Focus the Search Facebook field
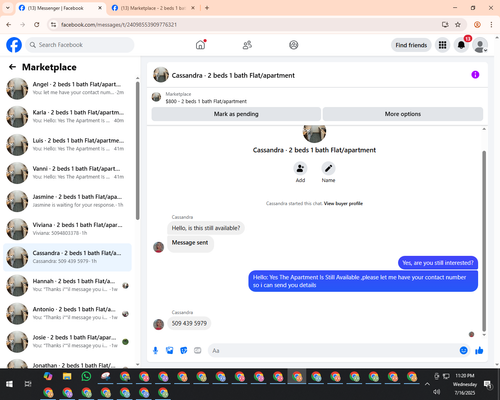Screen dimensions: 500x400 (80, 45)
